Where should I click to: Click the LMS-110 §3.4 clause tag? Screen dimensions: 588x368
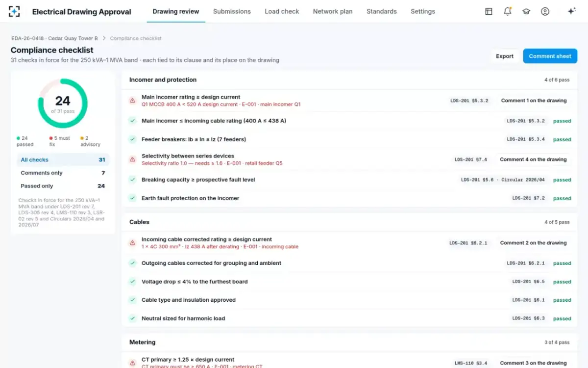tap(471, 363)
